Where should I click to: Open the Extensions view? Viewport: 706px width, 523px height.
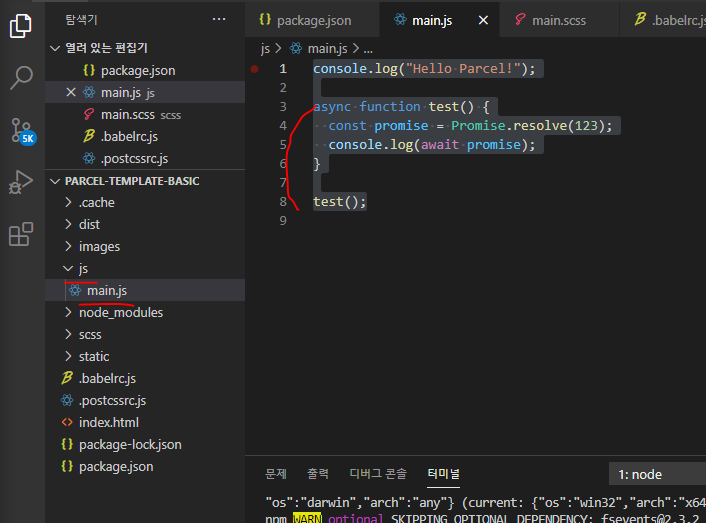21,234
